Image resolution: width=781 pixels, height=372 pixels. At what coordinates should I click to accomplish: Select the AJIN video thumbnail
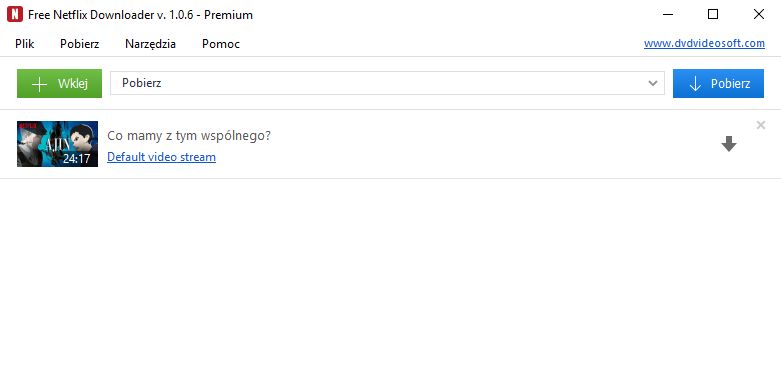(57, 144)
